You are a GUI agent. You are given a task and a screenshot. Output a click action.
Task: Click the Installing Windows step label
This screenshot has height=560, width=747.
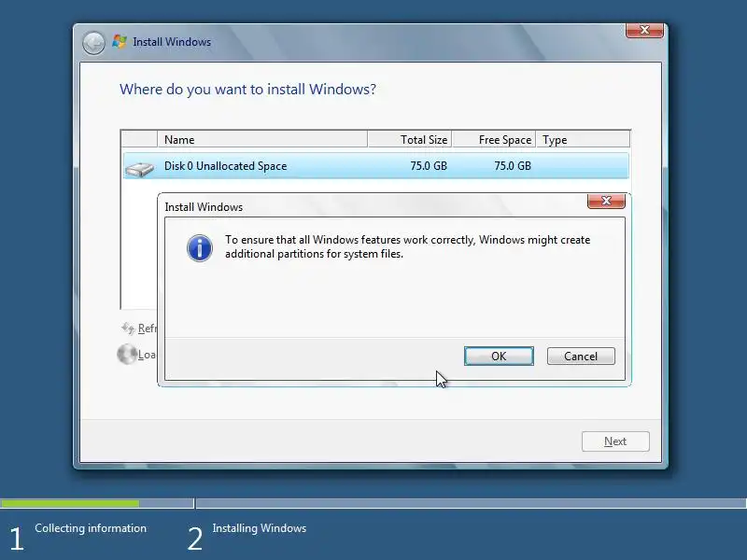point(260,528)
